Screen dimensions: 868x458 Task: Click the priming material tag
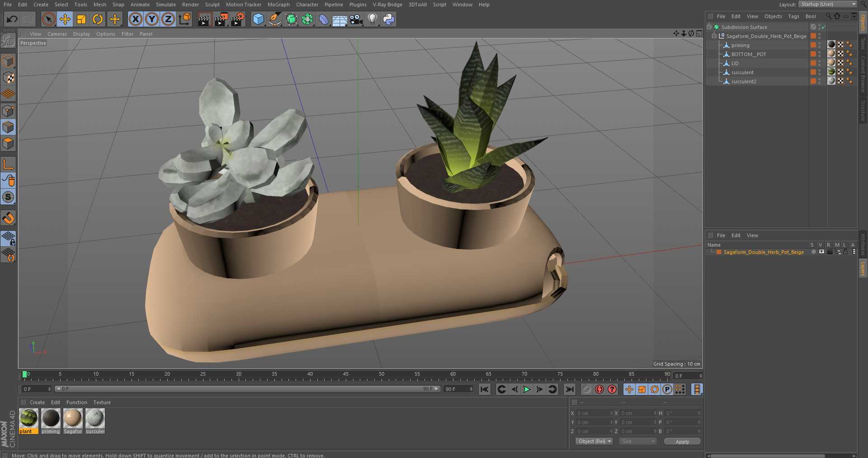click(x=831, y=44)
